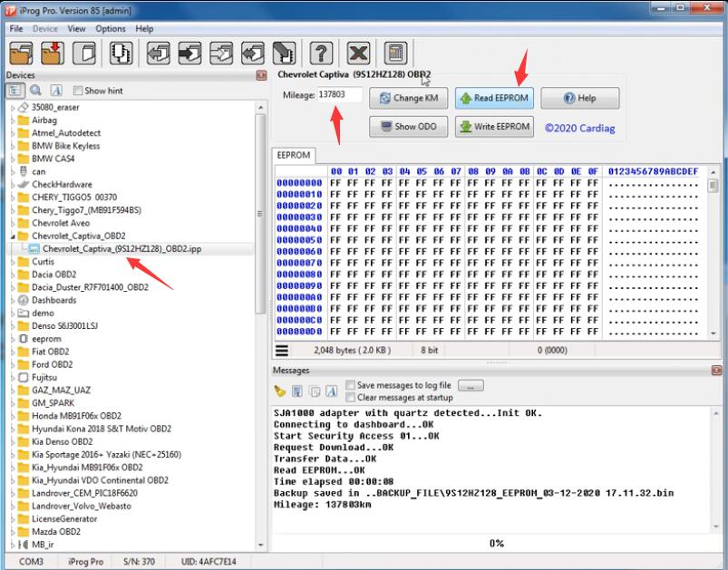The width and height of the screenshot is (728, 570).
Task: Open the Options menu
Action: [x=111, y=29]
